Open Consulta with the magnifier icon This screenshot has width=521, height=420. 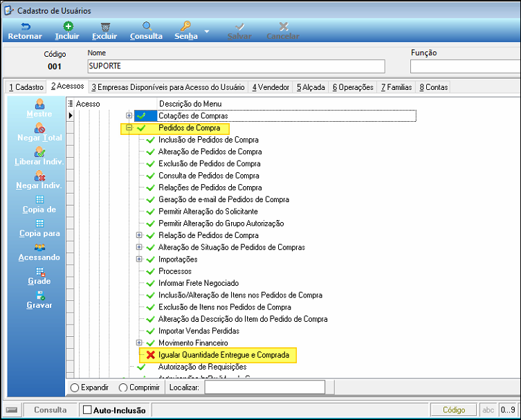tap(147, 26)
